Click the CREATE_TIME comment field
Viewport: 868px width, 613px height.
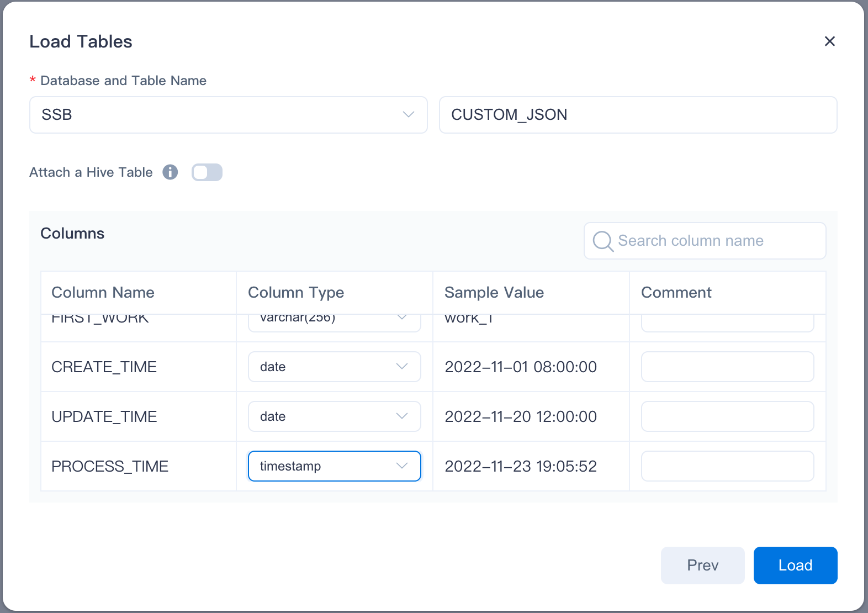(x=727, y=367)
